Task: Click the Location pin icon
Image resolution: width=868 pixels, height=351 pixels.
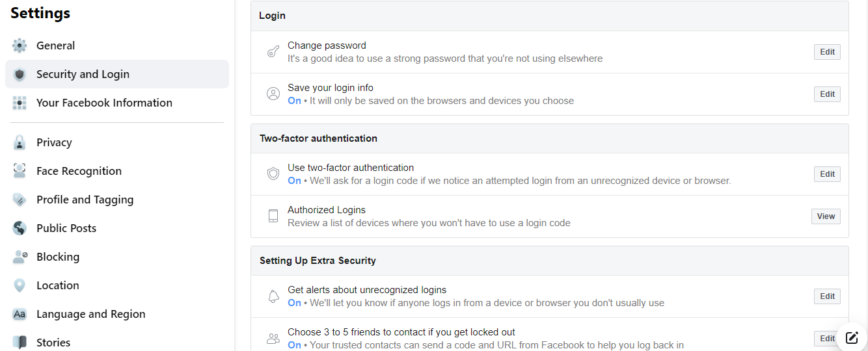Action: [20, 285]
